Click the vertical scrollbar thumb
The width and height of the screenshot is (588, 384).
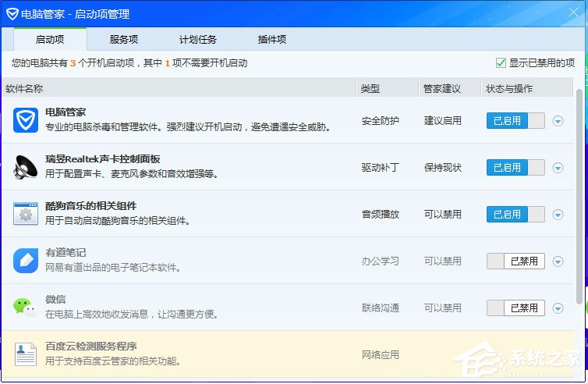coord(579,197)
